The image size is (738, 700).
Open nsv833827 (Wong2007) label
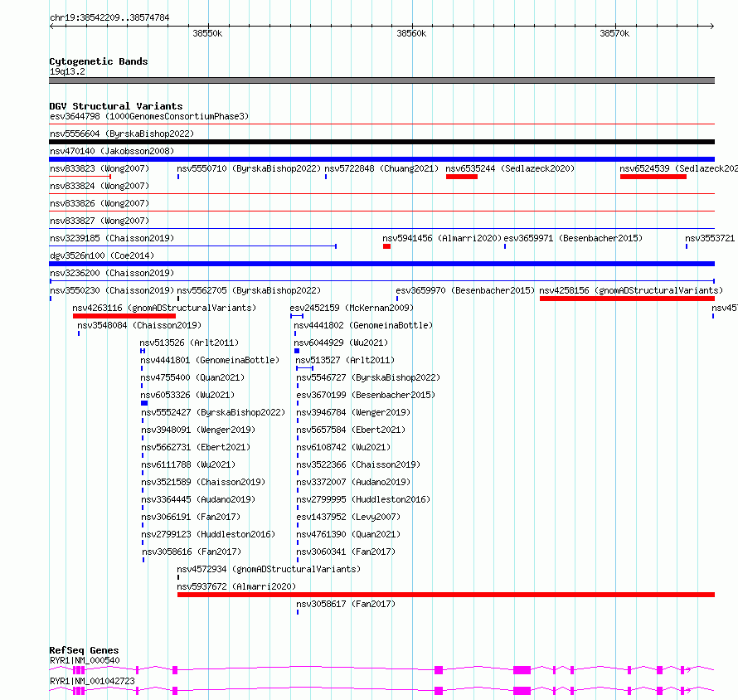[100, 221]
